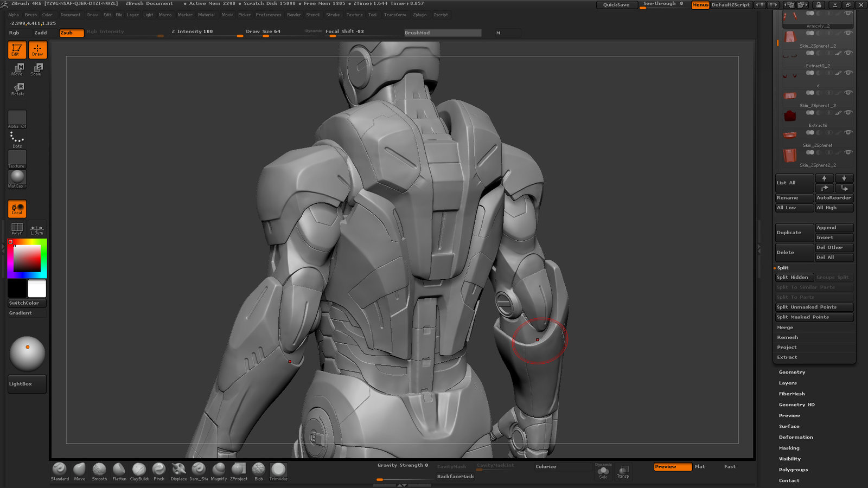Click the SwitchColor button
Image resolution: width=868 pixels, height=488 pixels.
click(27, 303)
